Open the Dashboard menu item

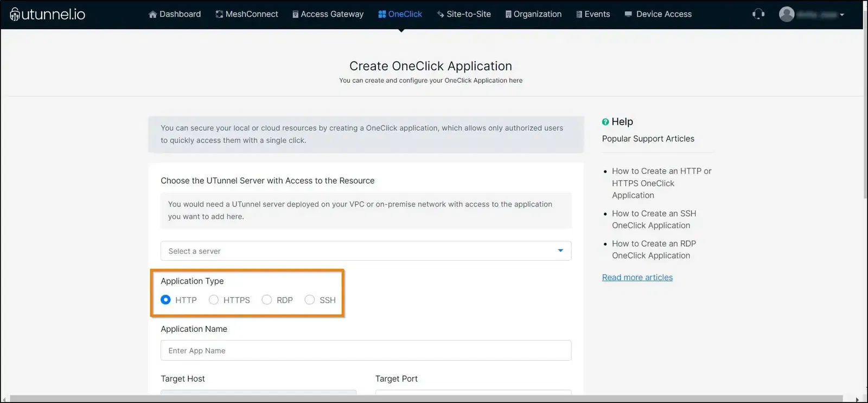click(175, 14)
